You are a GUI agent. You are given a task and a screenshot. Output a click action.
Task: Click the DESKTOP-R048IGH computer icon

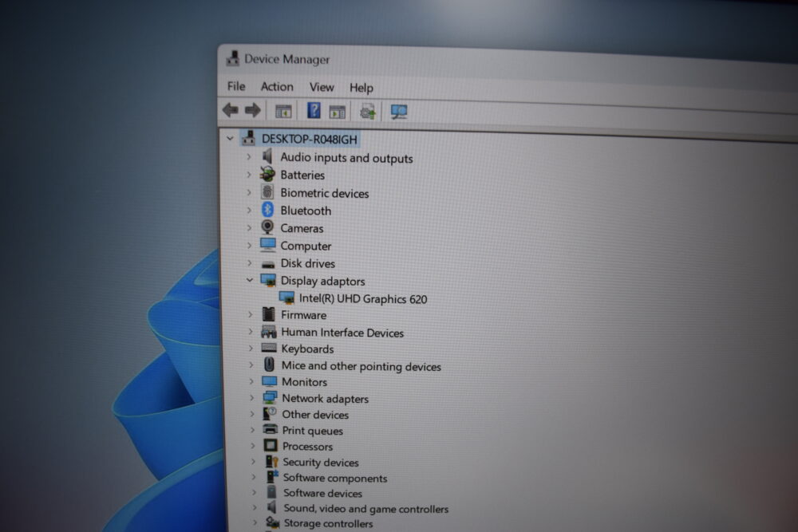point(249,138)
